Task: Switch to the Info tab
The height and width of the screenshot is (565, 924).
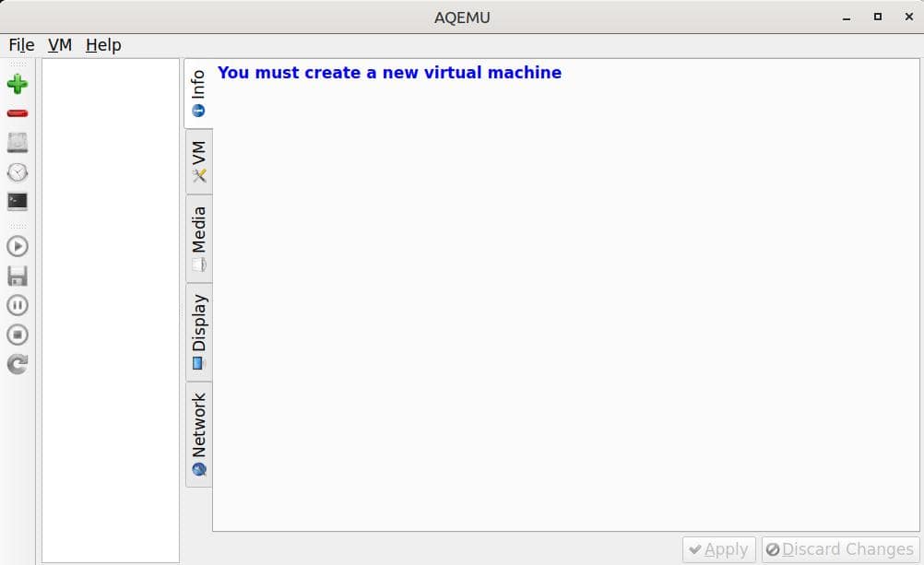Action: pyautogui.click(x=198, y=94)
